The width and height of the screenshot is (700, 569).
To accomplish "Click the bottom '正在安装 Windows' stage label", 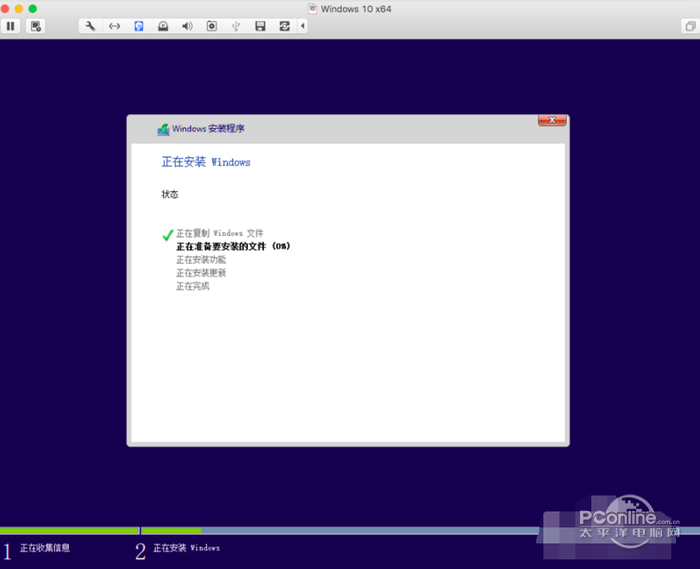I will point(187,548).
